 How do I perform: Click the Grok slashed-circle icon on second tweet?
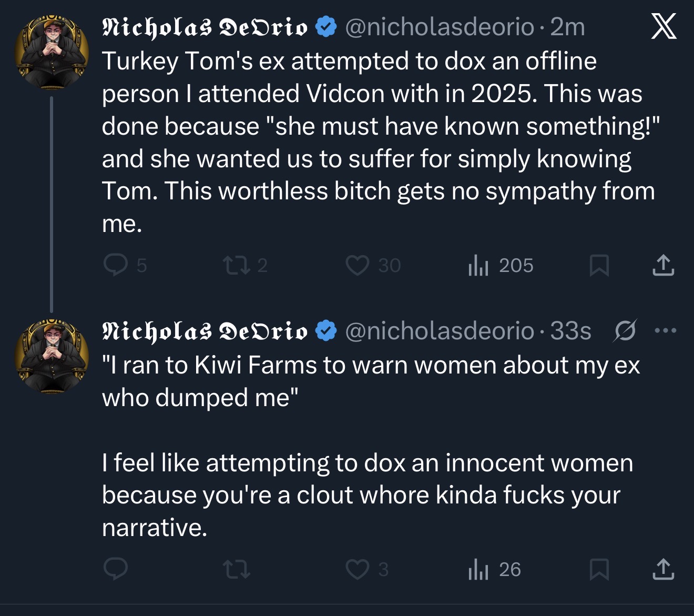point(625,331)
